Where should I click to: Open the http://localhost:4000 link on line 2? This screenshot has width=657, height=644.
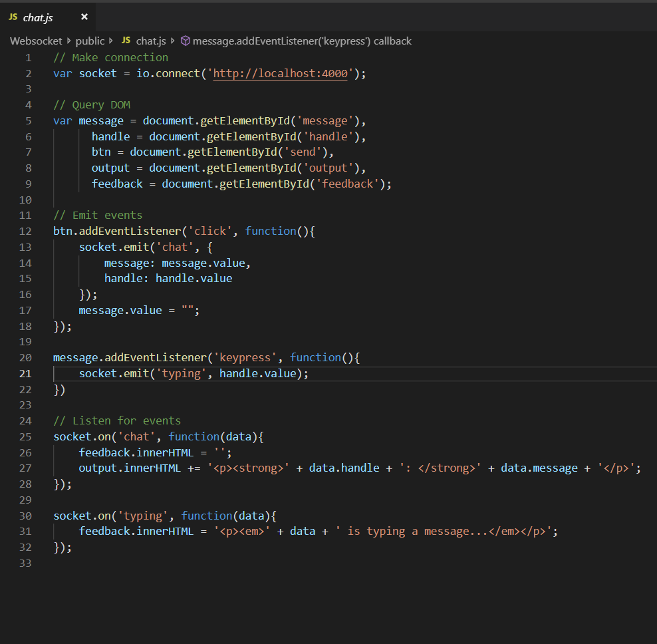click(279, 73)
